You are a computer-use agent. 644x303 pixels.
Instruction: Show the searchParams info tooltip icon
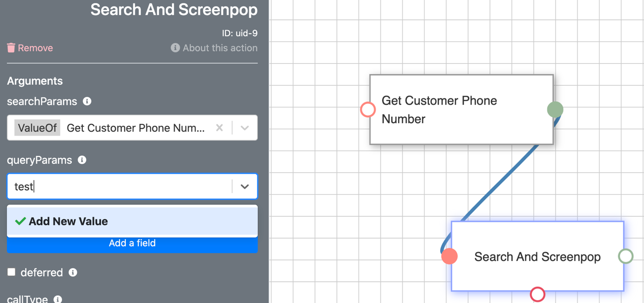[87, 101]
